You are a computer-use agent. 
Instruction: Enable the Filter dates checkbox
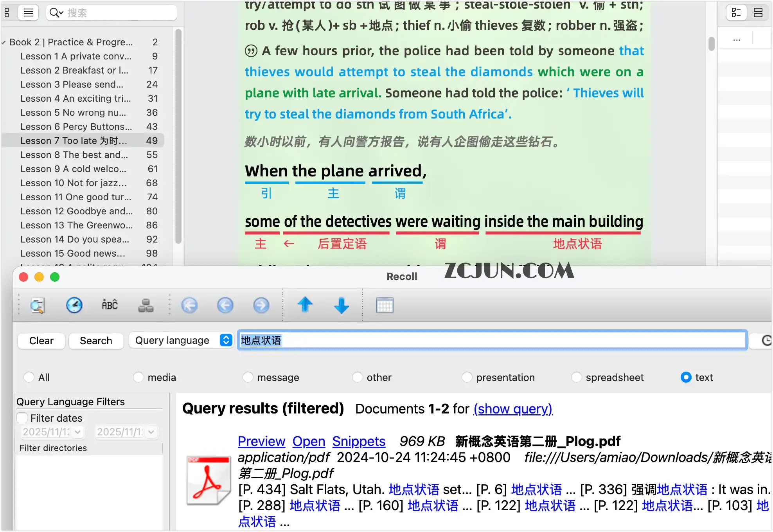point(22,418)
